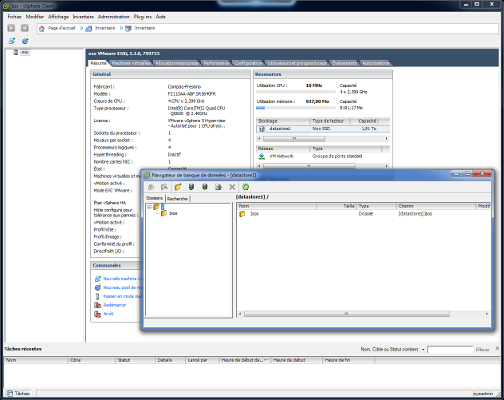The height and width of the screenshot is (400, 504).
Task: Click the Redémarrer link
Action: pos(115,305)
